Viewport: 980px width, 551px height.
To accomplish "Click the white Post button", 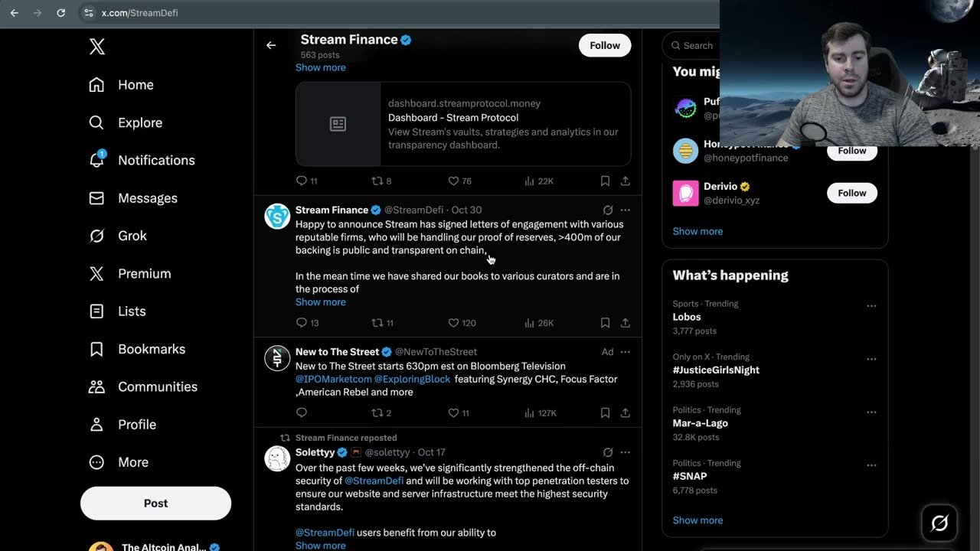I will 155,503.
